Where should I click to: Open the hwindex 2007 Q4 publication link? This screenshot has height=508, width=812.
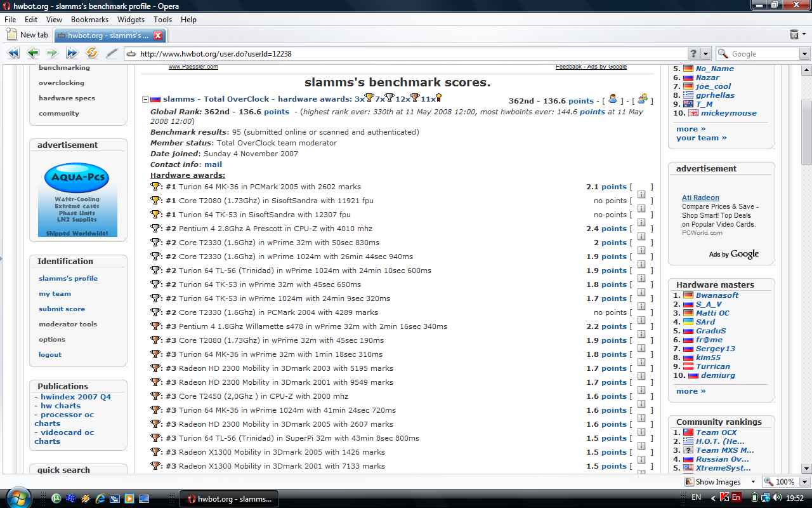pos(75,397)
